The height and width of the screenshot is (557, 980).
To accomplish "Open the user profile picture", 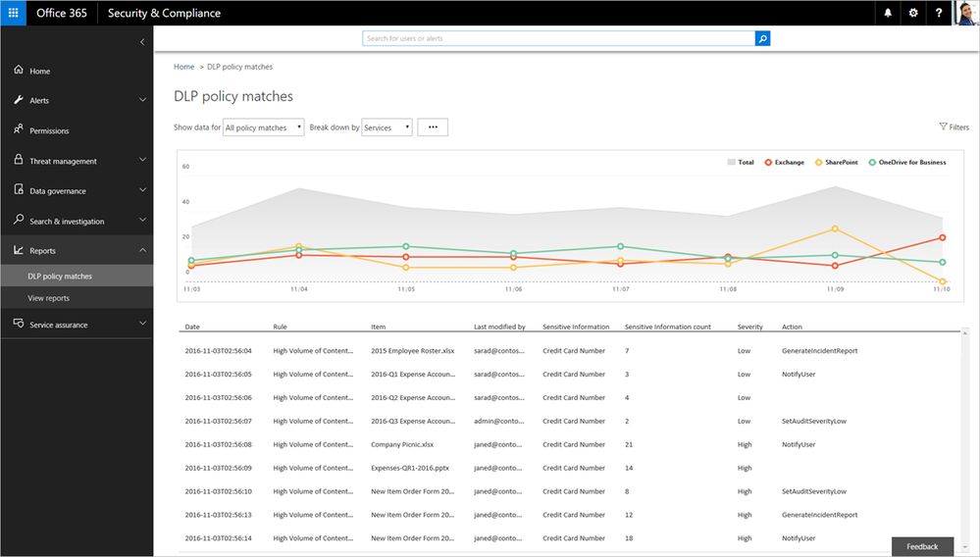I will (966, 13).
